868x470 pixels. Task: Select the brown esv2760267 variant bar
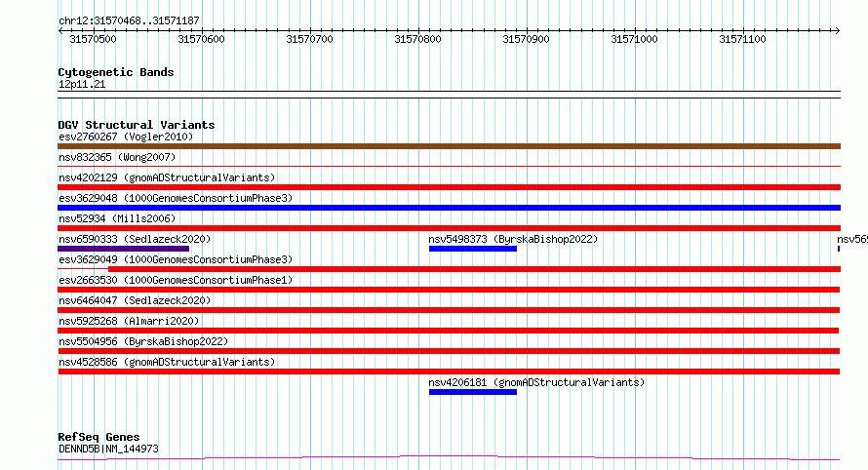449,146
